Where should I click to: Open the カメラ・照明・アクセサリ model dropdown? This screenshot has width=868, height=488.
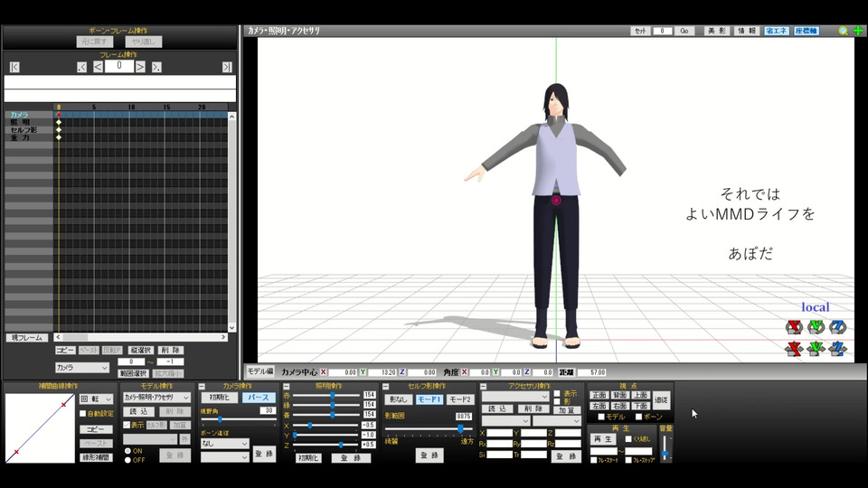pyautogui.click(x=156, y=398)
